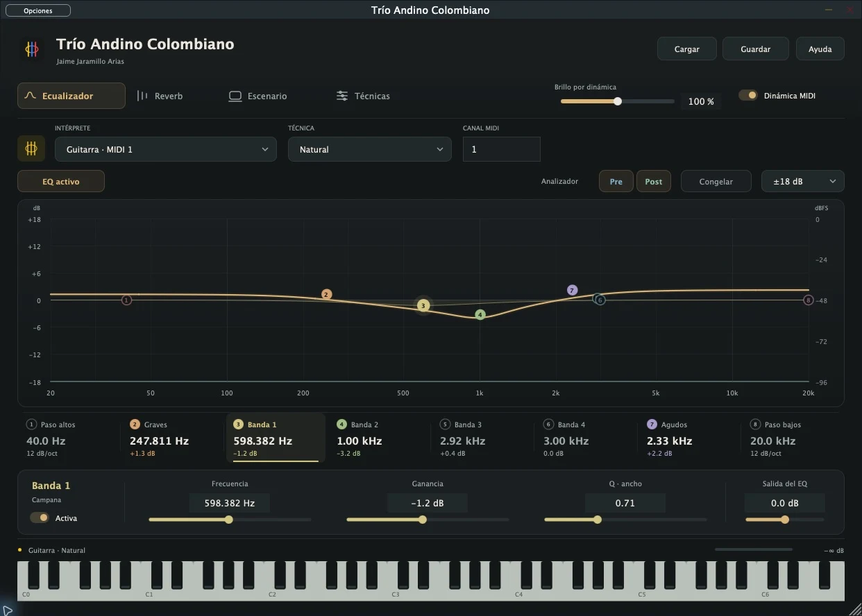Click the Cargar button
The height and width of the screenshot is (616, 862).
click(x=687, y=49)
